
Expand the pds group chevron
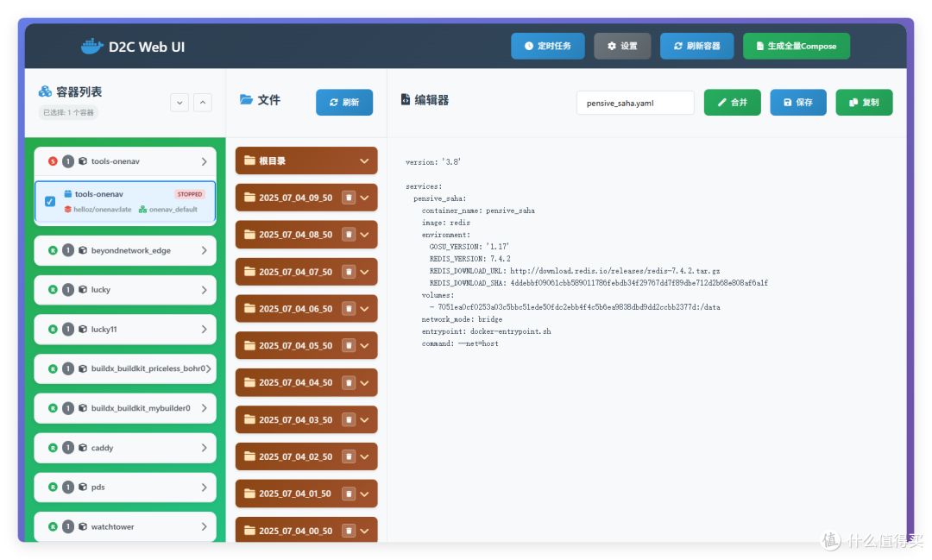204,488
